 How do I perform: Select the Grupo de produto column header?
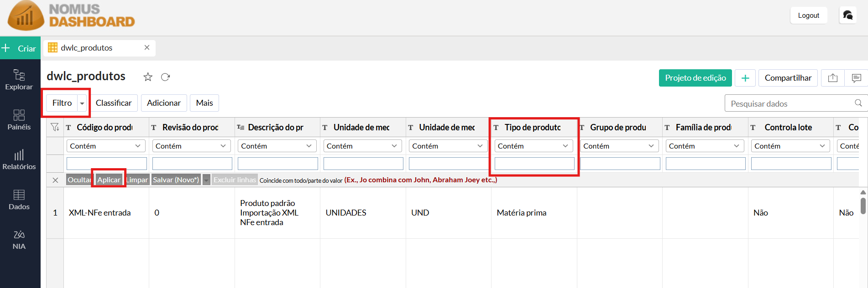(619, 128)
